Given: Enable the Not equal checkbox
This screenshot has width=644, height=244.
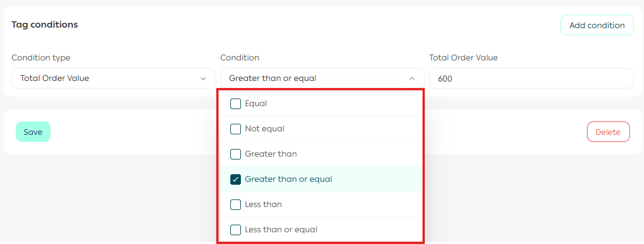Looking at the screenshot, I should [x=236, y=129].
